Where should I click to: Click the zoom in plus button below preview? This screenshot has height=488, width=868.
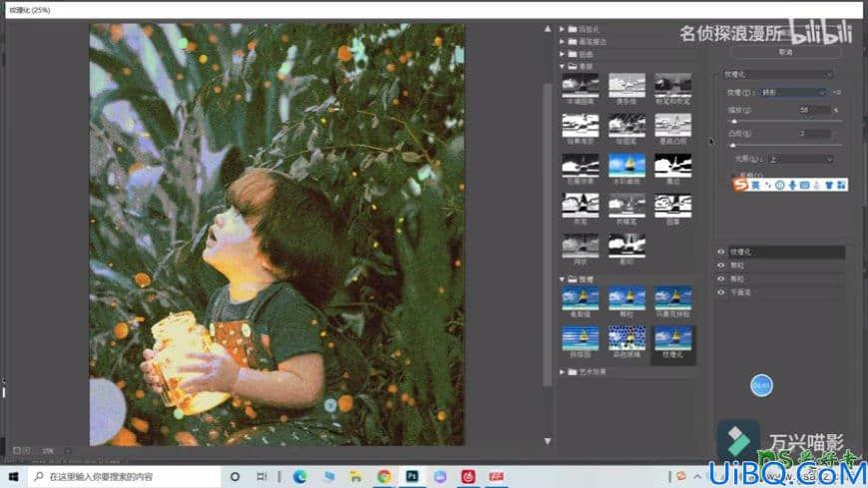click(x=26, y=450)
